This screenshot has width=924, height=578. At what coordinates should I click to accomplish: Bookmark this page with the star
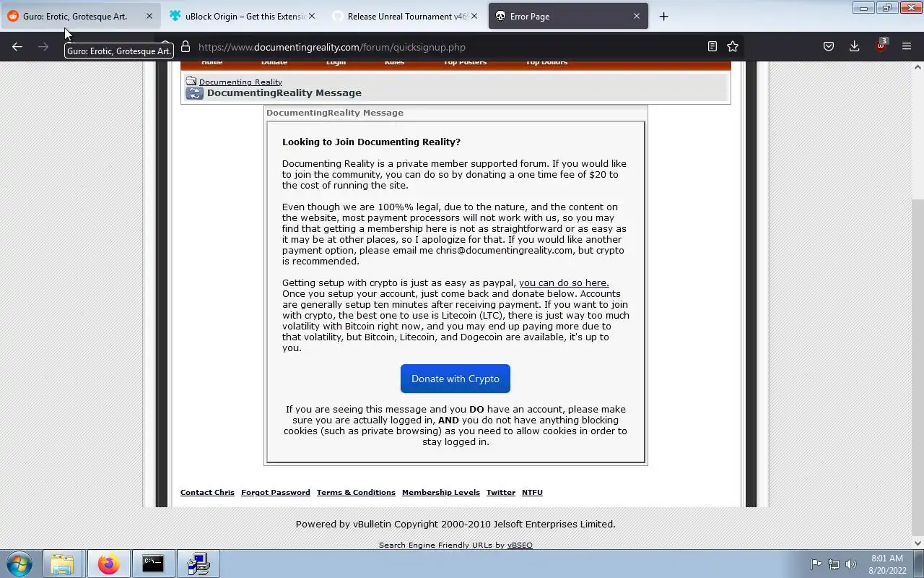click(x=733, y=47)
